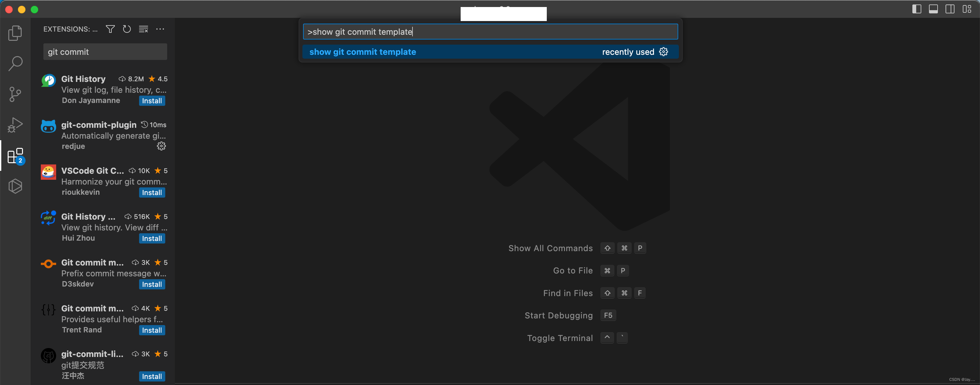
Task: Select the Extensions icon with badge 2
Action: [x=15, y=156]
